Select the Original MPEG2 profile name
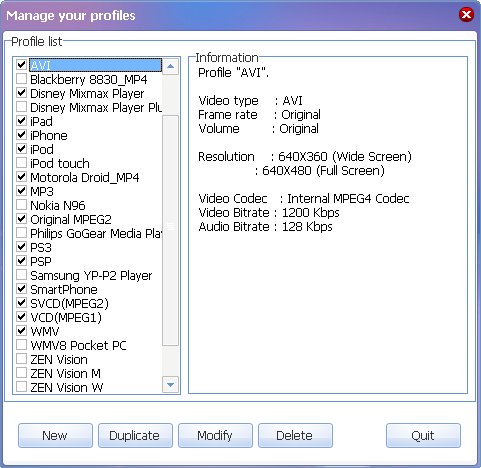 pyautogui.click(x=71, y=220)
